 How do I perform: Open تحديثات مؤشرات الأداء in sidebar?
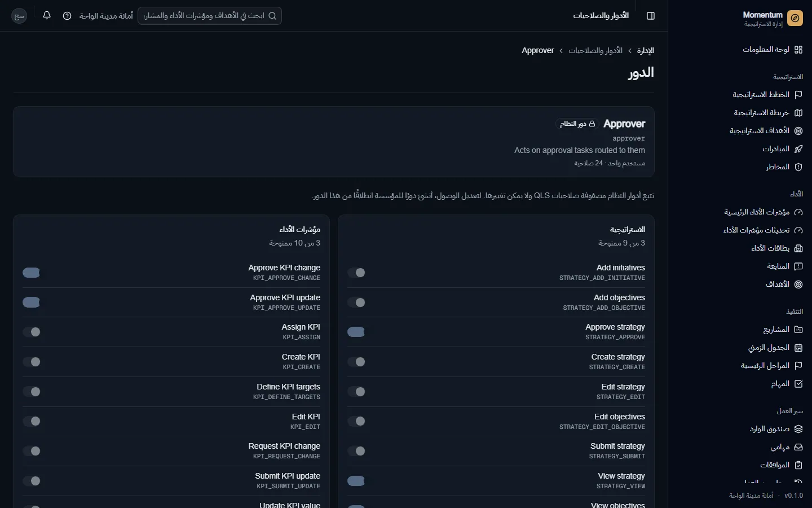[x=763, y=230]
